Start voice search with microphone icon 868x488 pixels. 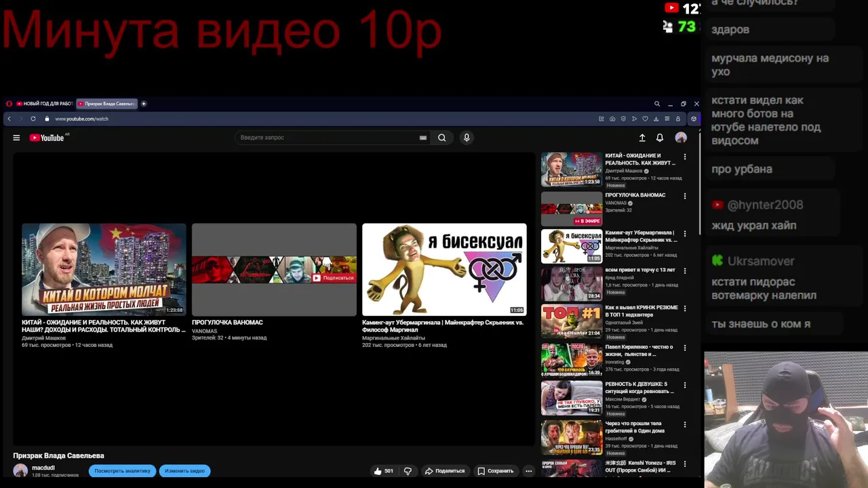tap(467, 138)
